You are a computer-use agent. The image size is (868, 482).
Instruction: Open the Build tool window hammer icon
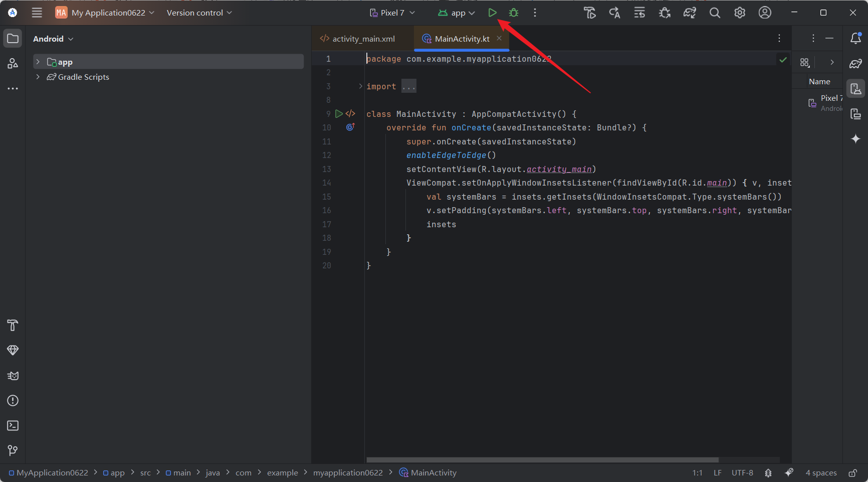[13, 326]
